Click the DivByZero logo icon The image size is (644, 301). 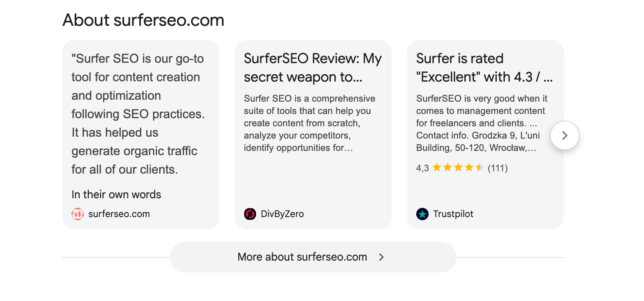coord(250,214)
